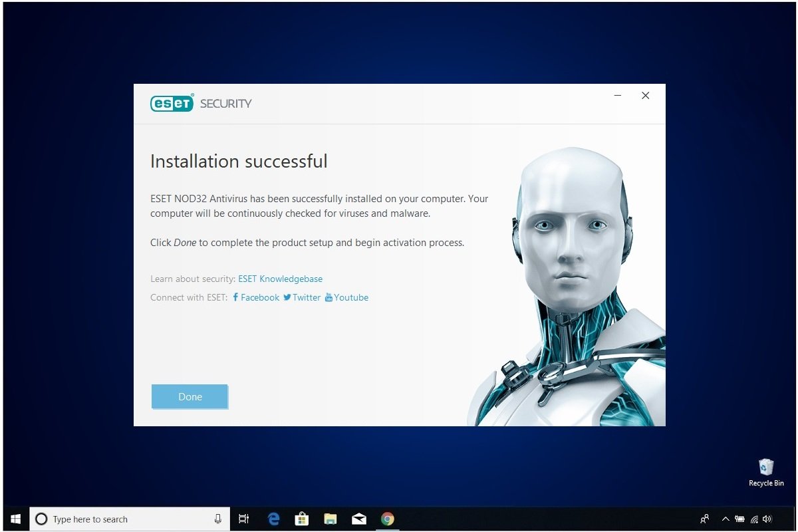Click the ESET Security logo
798x532 pixels.
(201, 103)
